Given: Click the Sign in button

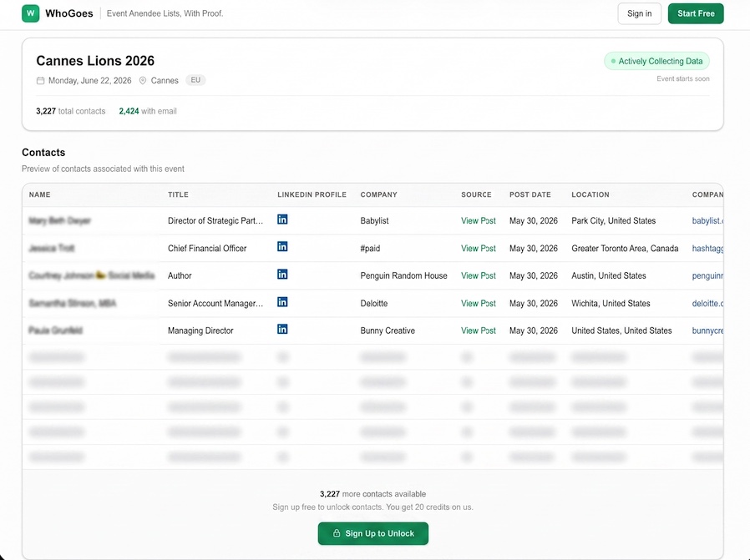Looking at the screenshot, I should 640,13.
